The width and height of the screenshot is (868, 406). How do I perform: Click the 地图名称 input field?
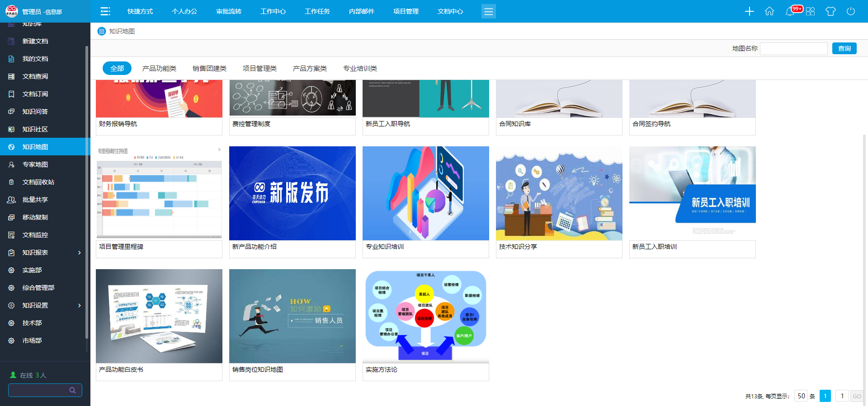coord(793,48)
